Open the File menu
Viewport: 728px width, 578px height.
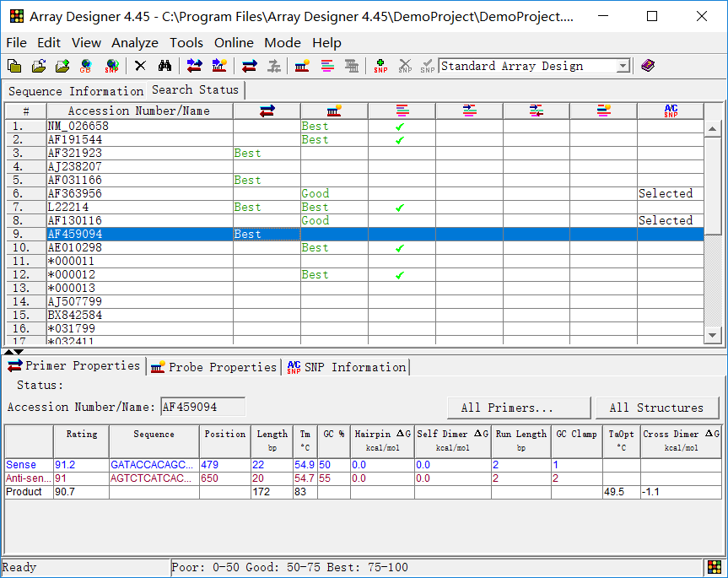click(16, 43)
